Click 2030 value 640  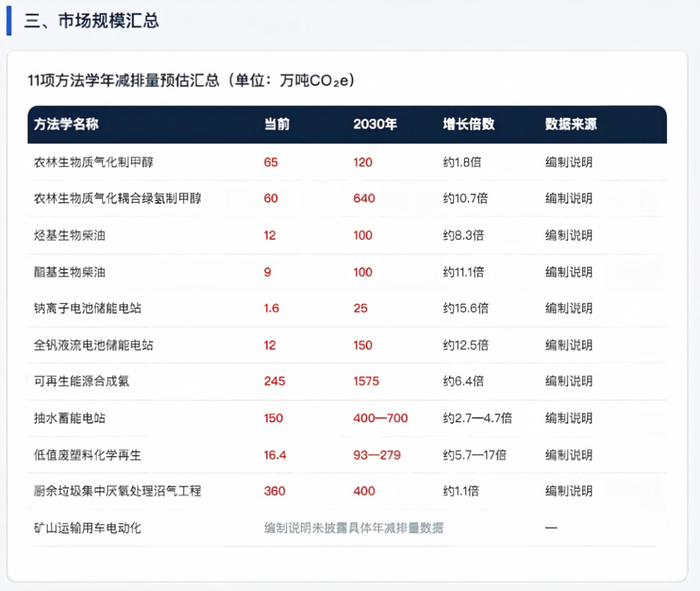364,198
